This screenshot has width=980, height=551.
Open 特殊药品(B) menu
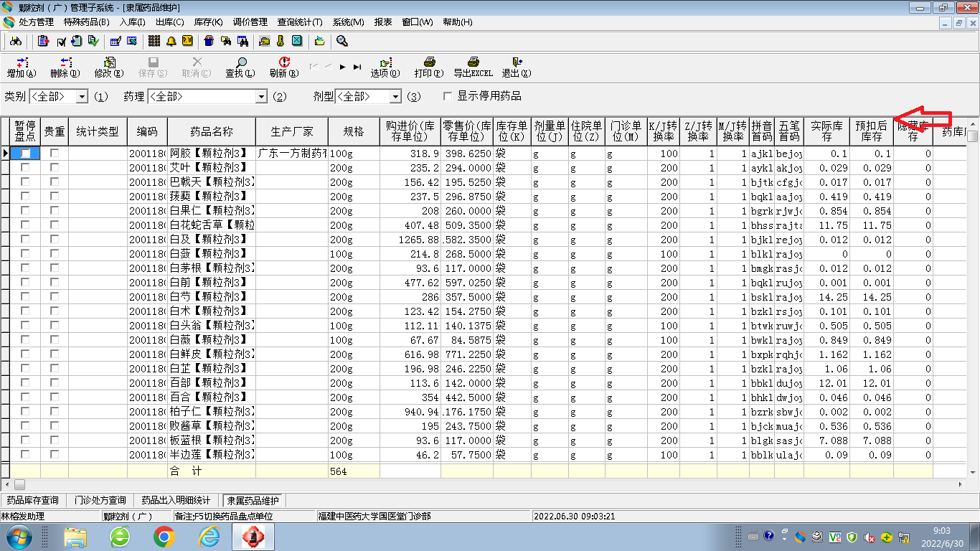[x=87, y=22]
